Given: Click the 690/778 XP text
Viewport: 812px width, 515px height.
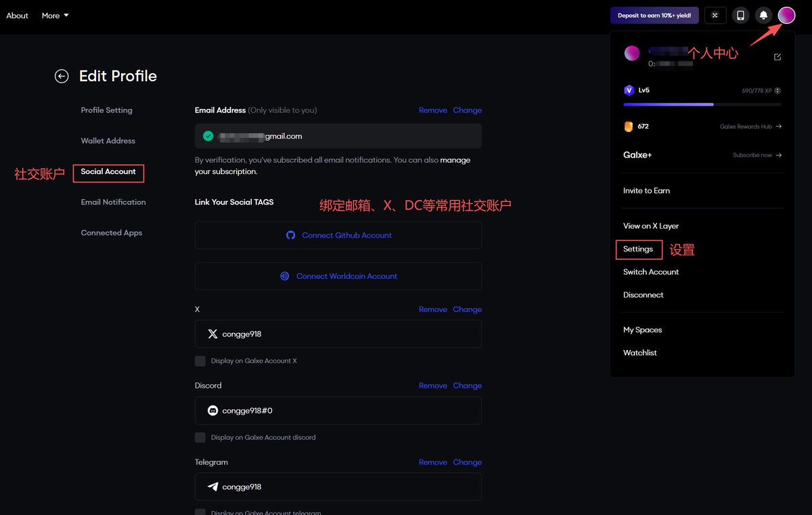Looking at the screenshot, I should tap(757, 90).
